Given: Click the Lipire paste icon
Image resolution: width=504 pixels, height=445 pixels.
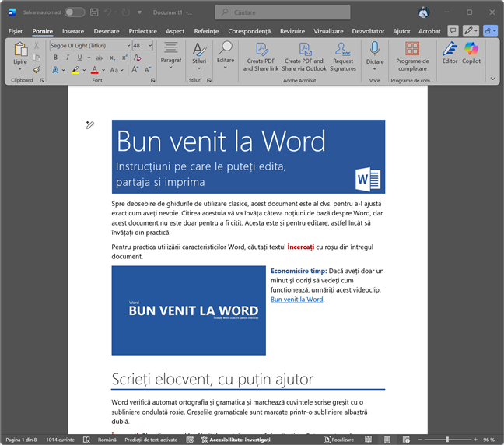Looking at the screenshot, I should [x=20, y=50].
